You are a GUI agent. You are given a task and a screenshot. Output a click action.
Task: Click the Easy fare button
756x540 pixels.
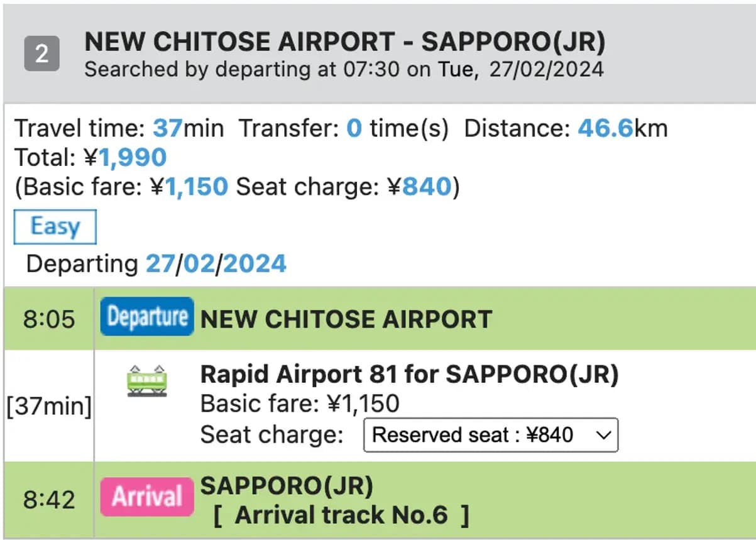click(55, 226)
